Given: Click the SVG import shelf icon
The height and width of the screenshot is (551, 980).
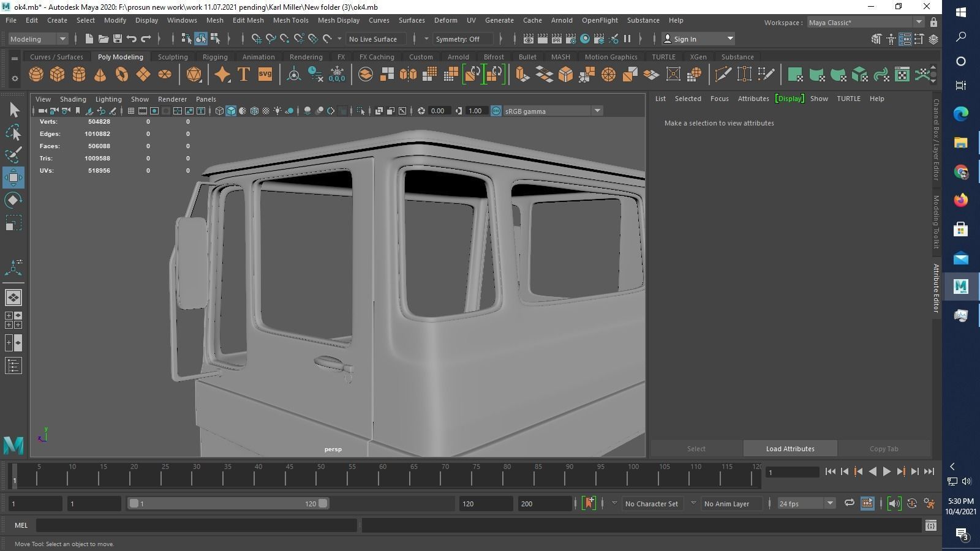Looking at the screenshot, I should (x=265, y=75).
